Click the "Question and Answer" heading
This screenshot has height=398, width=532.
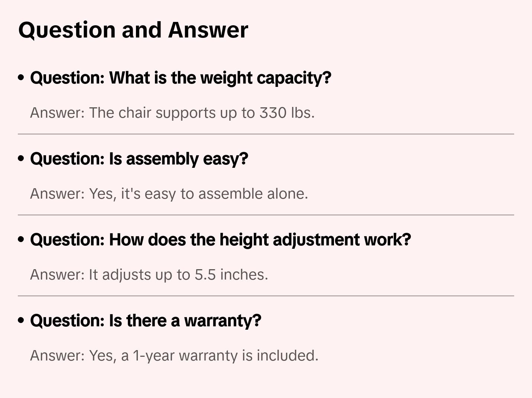point(133,30)
